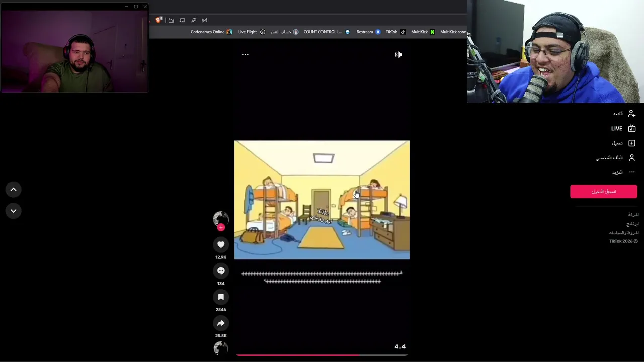Open the Following (person arrow) sidebar item

(624, 114)
